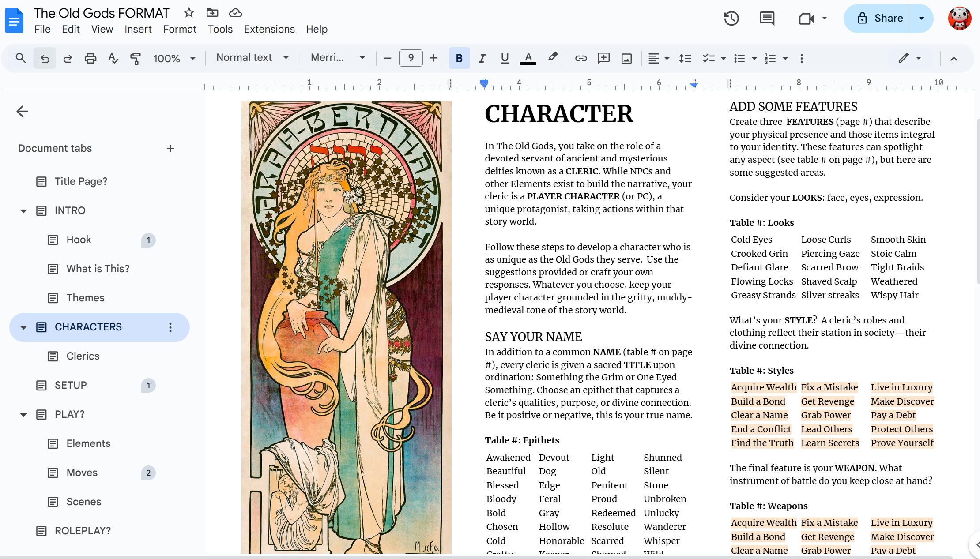Open the Extensions menu
Screen dimensions: 980x559
pyautogui.click(x=269, y=29)
